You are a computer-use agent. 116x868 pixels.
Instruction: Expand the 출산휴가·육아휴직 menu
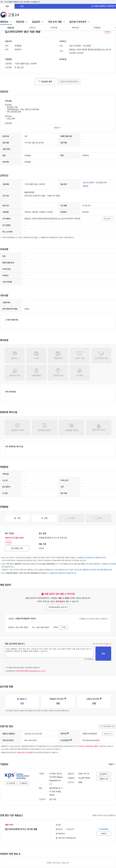(x=79, y=22)
